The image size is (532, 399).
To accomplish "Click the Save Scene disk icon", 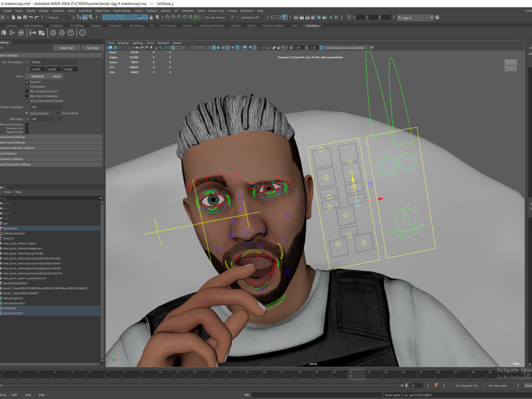I will 25,18.
